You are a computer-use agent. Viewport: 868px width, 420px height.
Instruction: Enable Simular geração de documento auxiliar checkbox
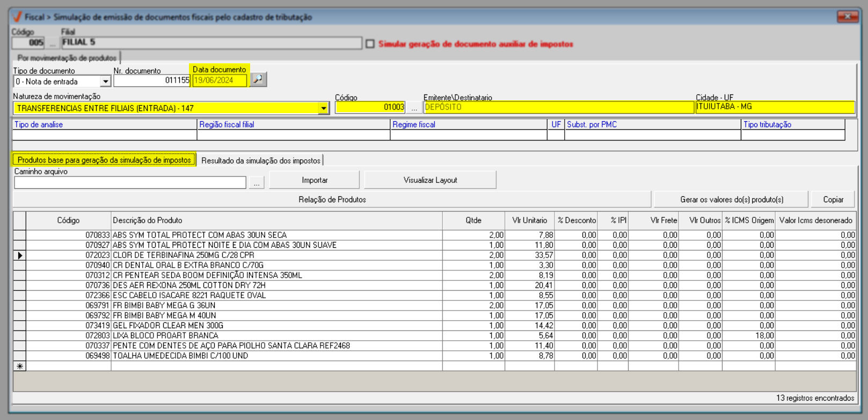pyautogui.click(x=370, y=44)
